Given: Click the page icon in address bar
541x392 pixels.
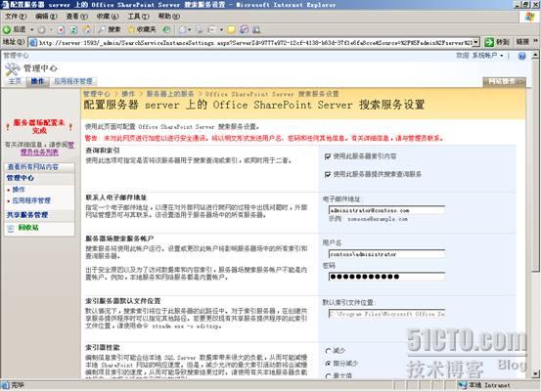Looking at the screenshot, I should coord(33,42).
